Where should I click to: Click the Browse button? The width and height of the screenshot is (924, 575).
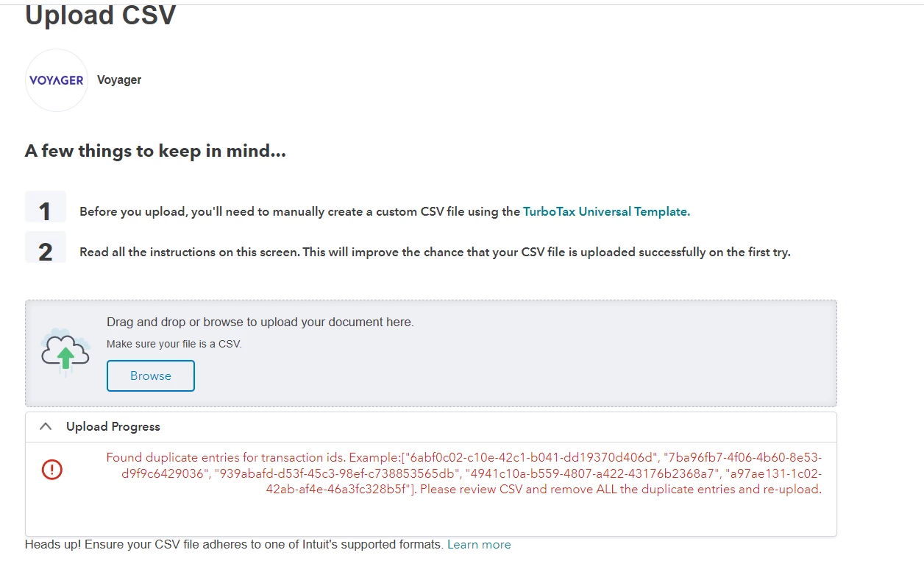click(x=151, y=375)
